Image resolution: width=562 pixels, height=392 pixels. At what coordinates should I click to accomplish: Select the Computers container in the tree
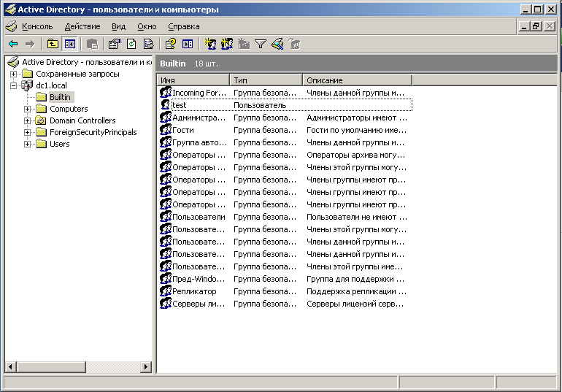click(x=69, y=109)
